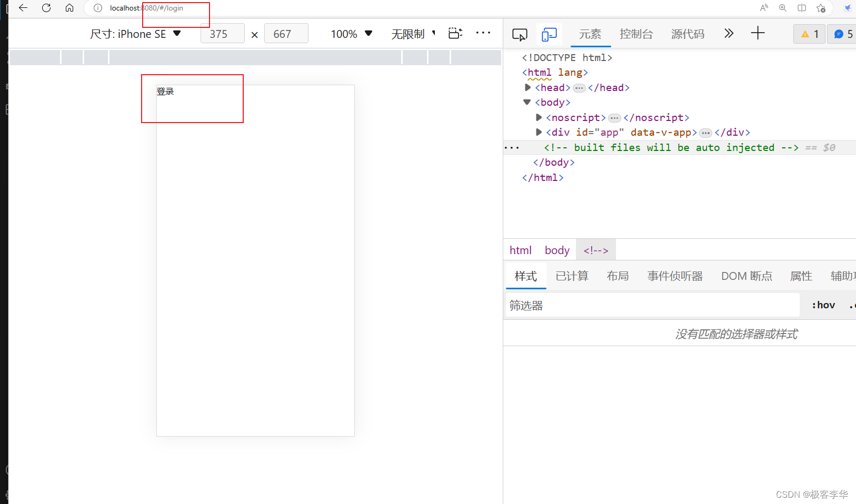Open the browser home page icon
The image size is (856, 504).
coord(69,8)
